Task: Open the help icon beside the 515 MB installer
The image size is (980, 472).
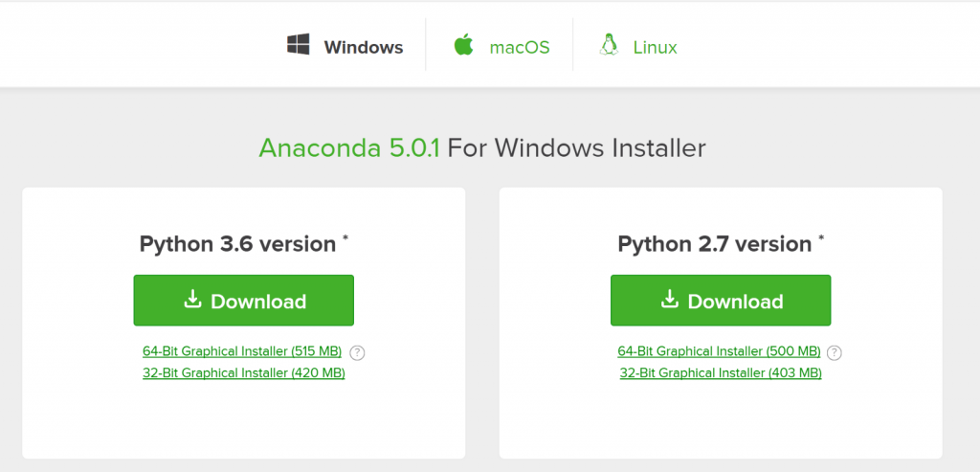Action: 358,352
